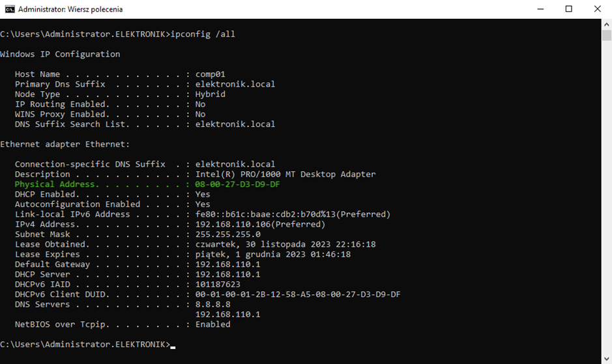Screen dimensions: 612x364
Task: Click the Default Gateway value
Action: [x=227, y=264]
